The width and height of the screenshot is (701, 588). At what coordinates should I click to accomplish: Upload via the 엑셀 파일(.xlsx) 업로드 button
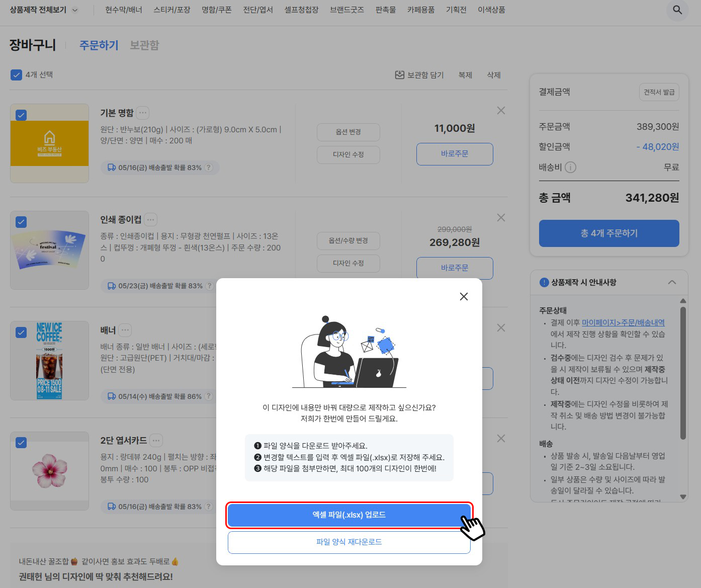pyautogui.click(x=348, y=515)
